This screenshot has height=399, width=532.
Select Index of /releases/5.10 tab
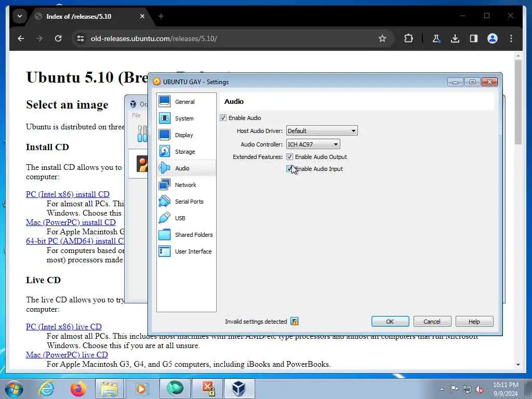click(x=79, y=16)
